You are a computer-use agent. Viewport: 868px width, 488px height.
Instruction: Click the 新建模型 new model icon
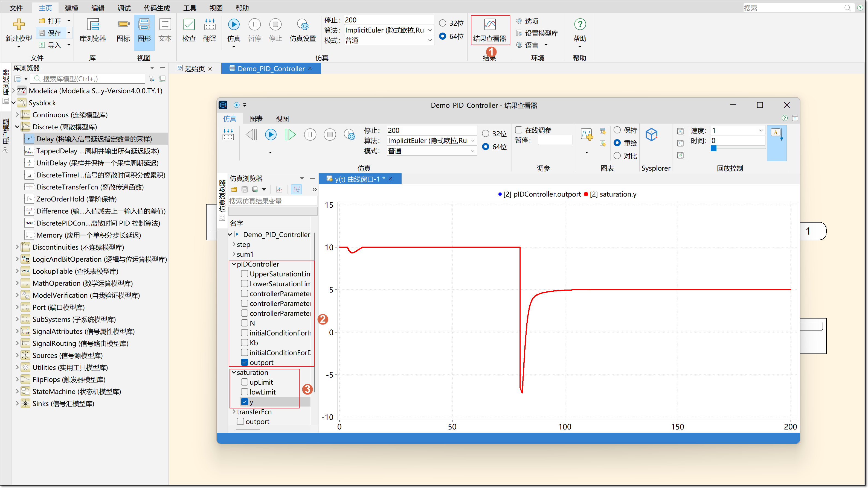point(19,25)
